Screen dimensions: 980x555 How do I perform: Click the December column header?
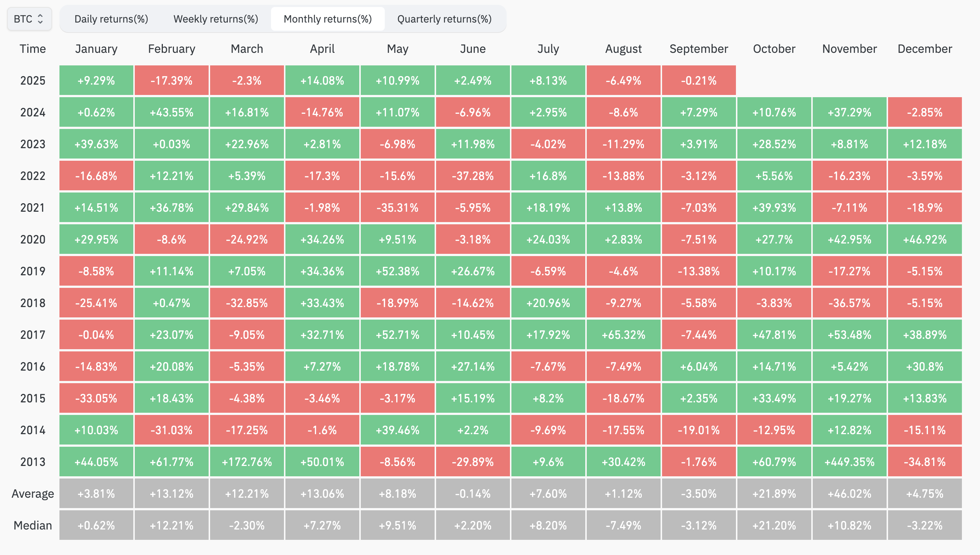(x=924, y=48)
